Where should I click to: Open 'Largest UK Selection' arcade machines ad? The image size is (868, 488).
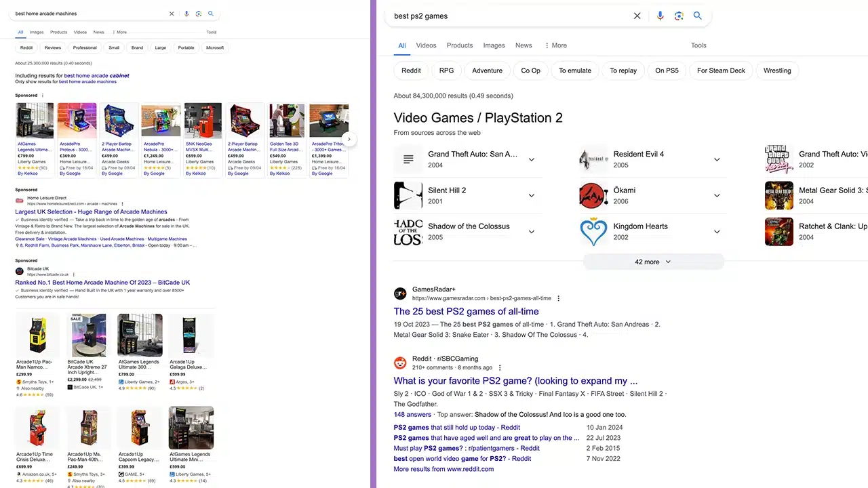point(91,212)
